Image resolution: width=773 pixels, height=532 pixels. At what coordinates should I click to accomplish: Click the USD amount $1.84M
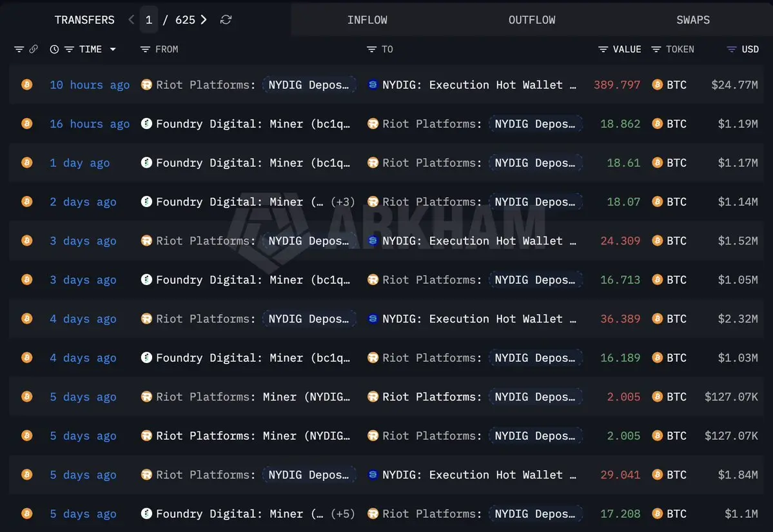[x=738, y=475]
